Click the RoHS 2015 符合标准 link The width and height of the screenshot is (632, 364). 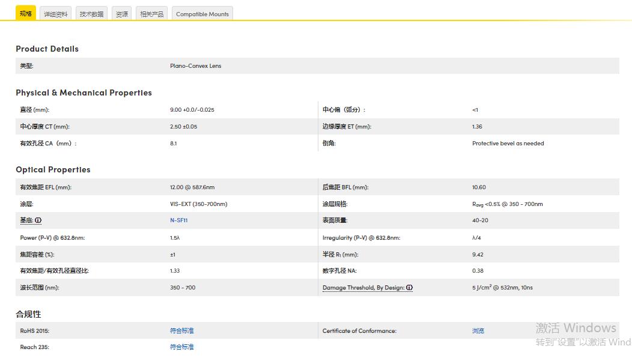pos(182,330)
